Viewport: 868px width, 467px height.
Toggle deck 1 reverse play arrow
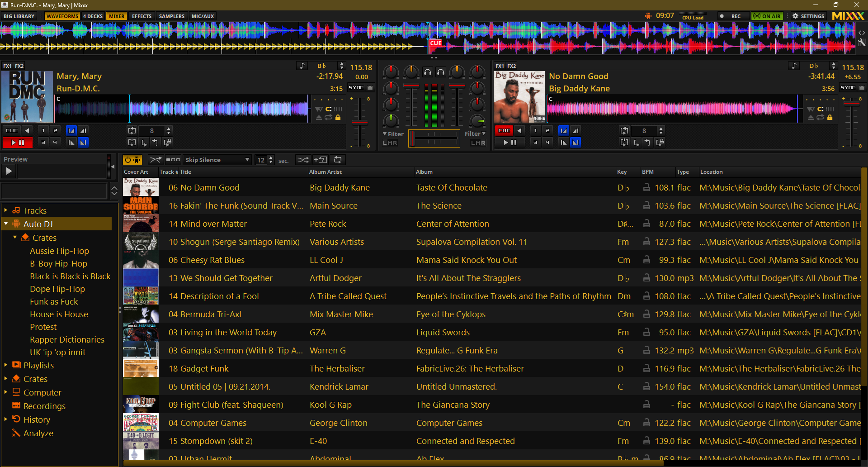(x=27, y=130)
